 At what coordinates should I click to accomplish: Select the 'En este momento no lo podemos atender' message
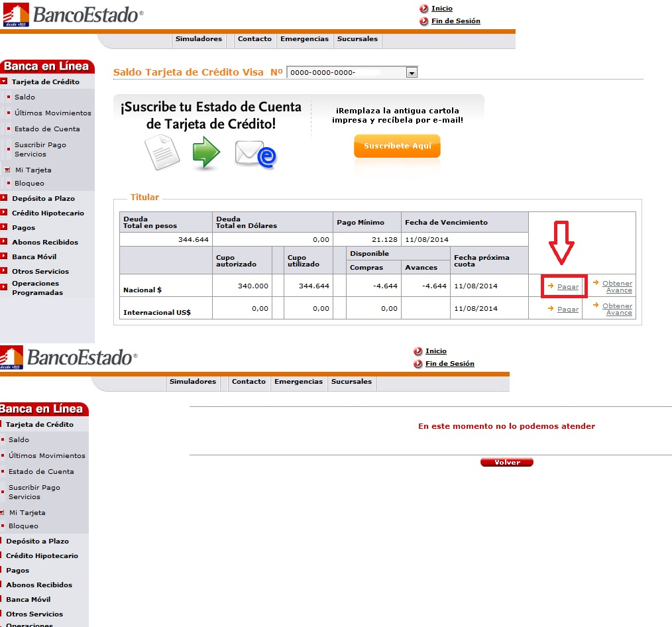click(x=506, y=426)
